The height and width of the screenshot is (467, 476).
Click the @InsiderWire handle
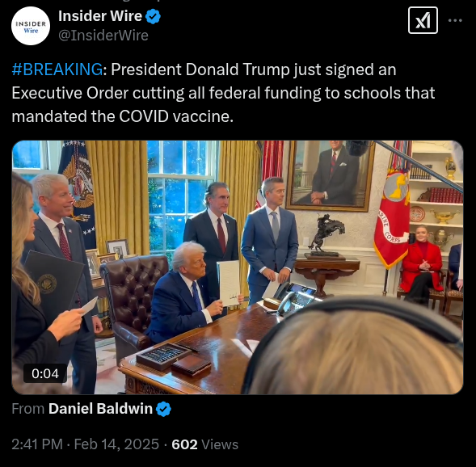[x=103, y=36]
